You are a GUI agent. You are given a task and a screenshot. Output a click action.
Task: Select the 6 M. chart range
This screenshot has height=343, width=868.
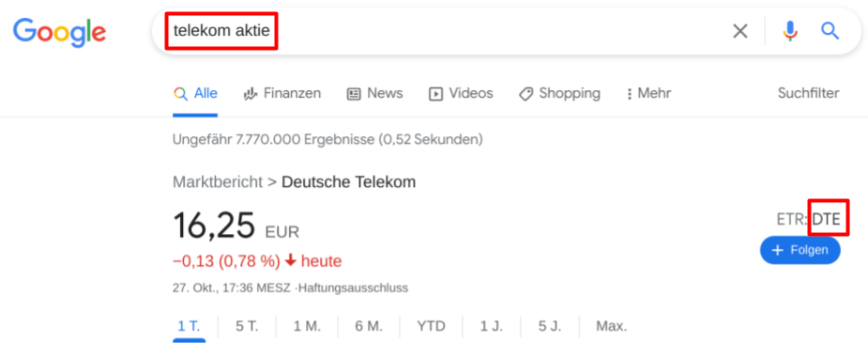pos(369,326)
